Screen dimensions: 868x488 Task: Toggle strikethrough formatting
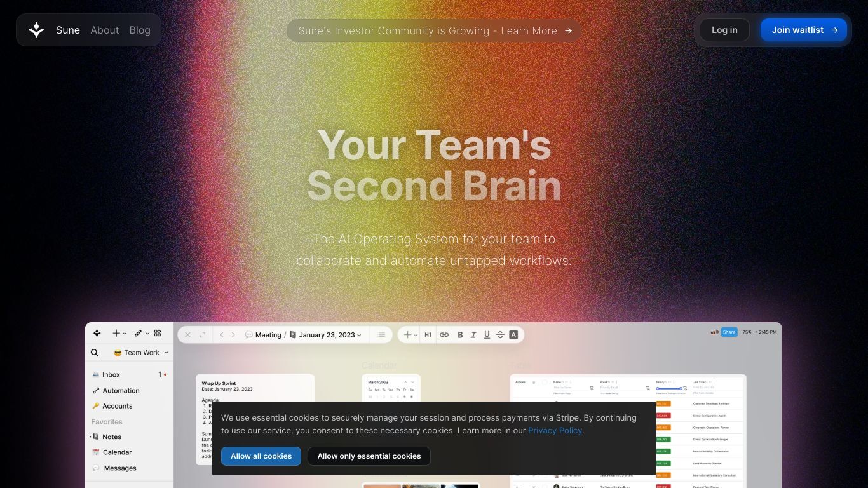click(x=500, y=335)
